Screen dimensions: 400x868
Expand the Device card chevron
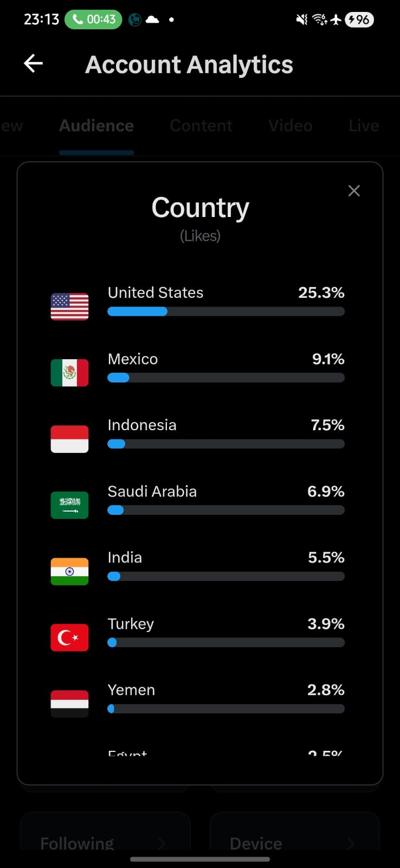coord(351,843)
